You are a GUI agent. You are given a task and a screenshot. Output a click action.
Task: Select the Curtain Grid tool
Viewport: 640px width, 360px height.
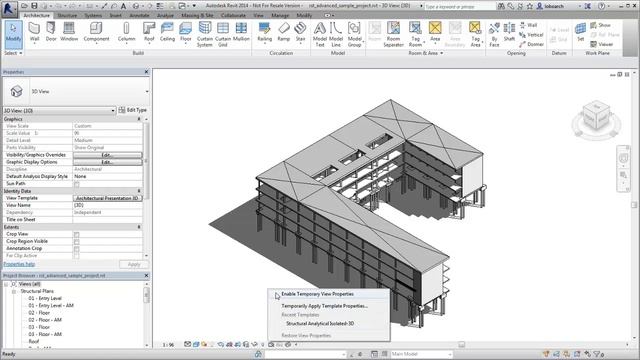tap(223, 34)
